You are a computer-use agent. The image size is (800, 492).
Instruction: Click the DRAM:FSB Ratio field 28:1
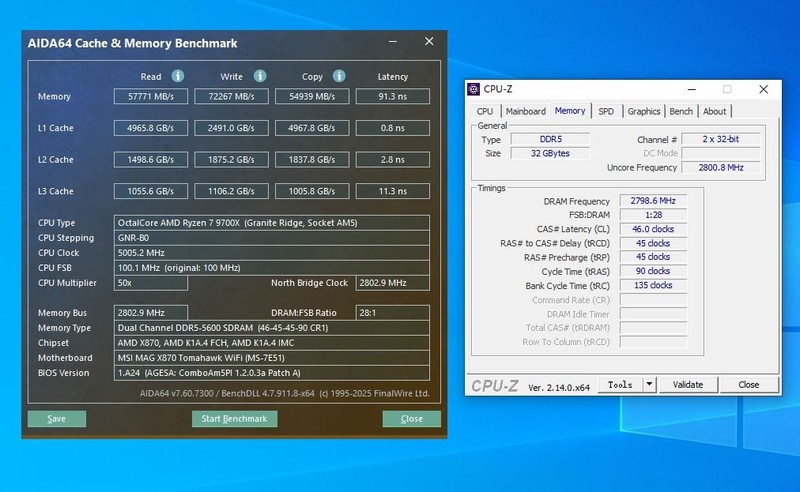392,312
